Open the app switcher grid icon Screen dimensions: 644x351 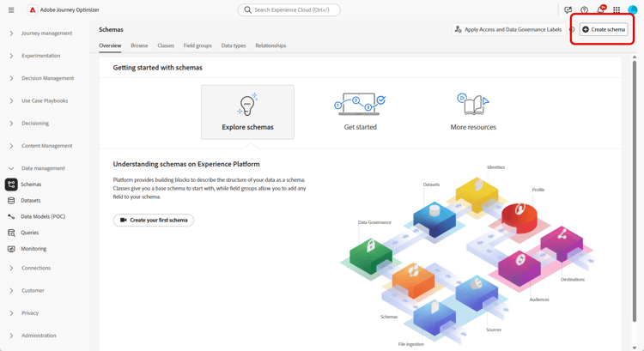(617, 9)
